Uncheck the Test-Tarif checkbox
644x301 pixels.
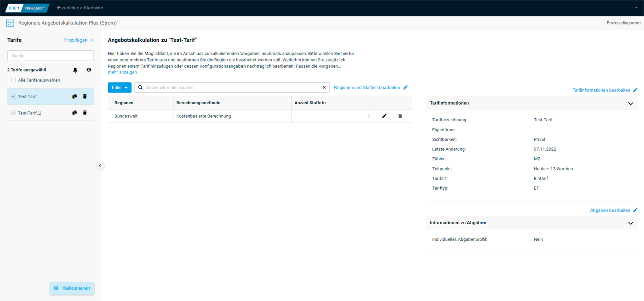click(14, 97)
